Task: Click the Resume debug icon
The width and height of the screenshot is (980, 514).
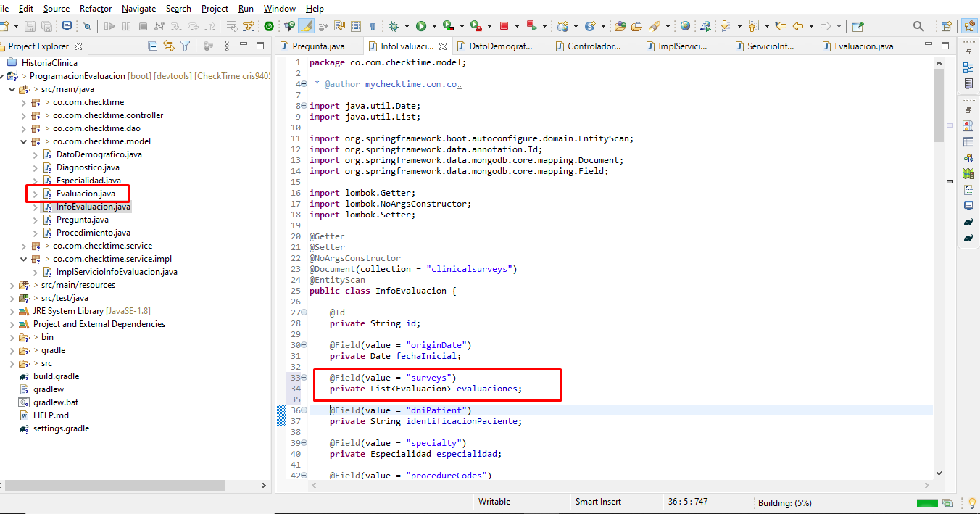Action: point(109,26)
